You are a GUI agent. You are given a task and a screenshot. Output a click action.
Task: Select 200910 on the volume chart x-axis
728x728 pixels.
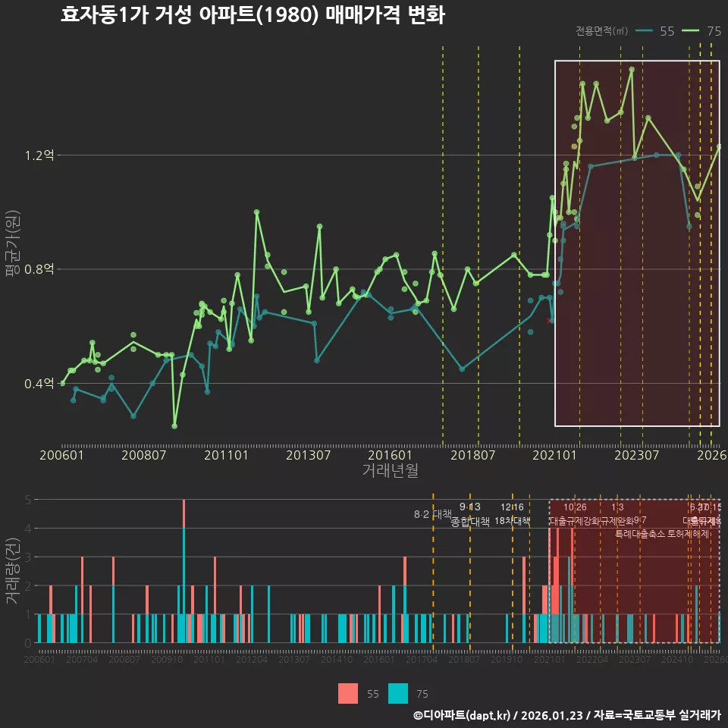coord(167,659)
